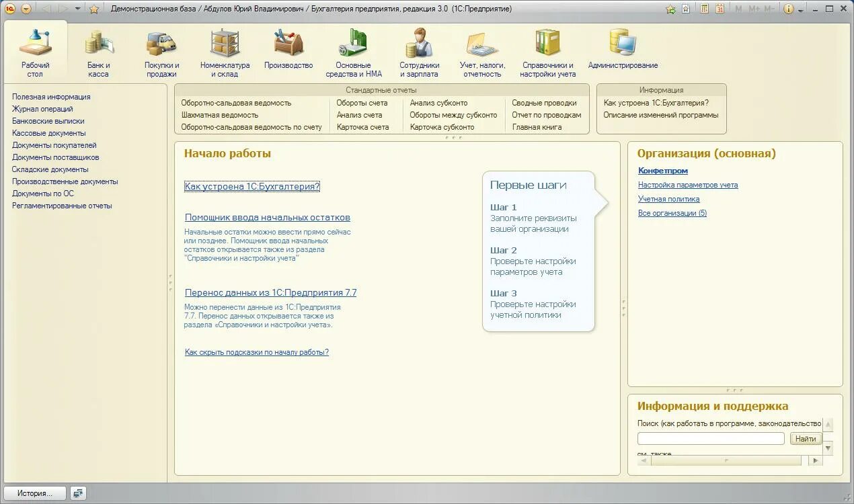Click Как устроена 1С:Бухгалтерия? in Информация panel
Screen dimensions: 854x504
(656, 103)
